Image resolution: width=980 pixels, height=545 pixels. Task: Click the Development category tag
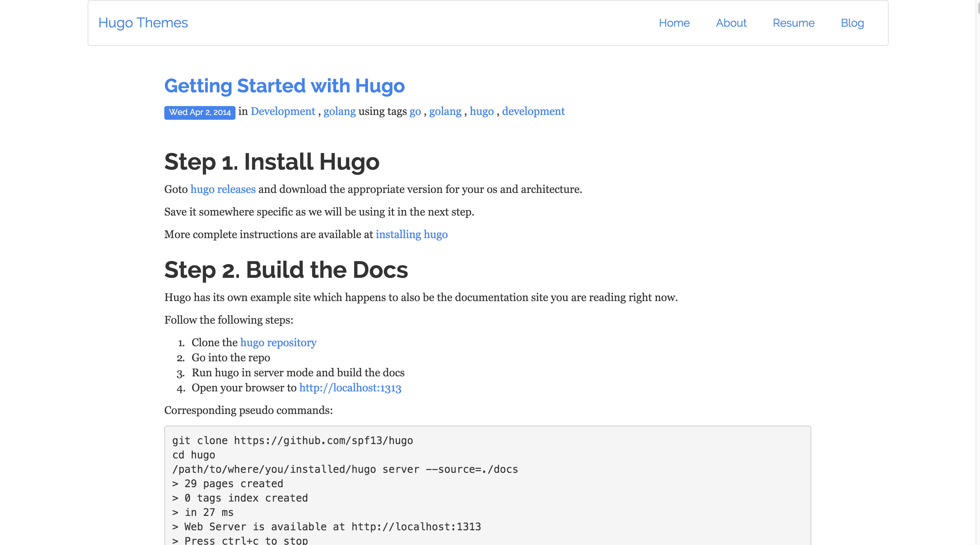pyautogui.click(x=282, y=112)
